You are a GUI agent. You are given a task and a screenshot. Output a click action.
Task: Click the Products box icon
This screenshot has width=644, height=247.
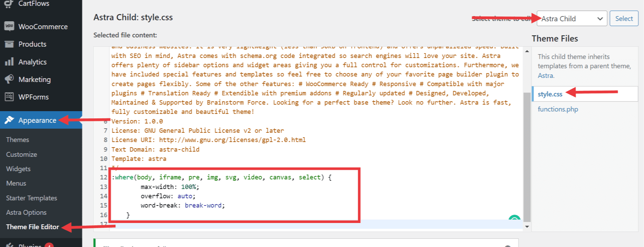pyautogui.click(x=9, y=44)
